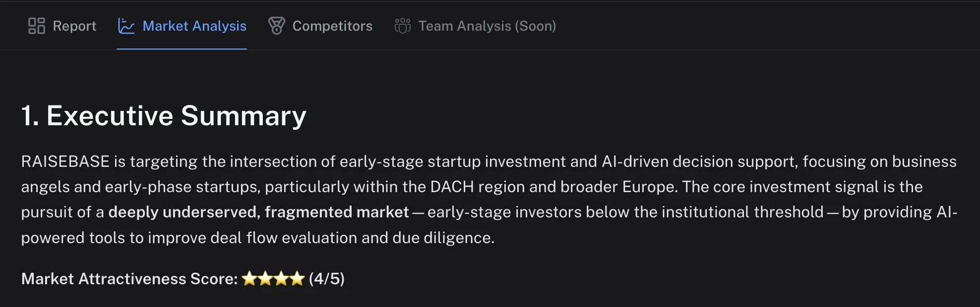Click the Team Analysis people icon
The height and width of the screenshot is (307, 980).
(x=402, y=26)
